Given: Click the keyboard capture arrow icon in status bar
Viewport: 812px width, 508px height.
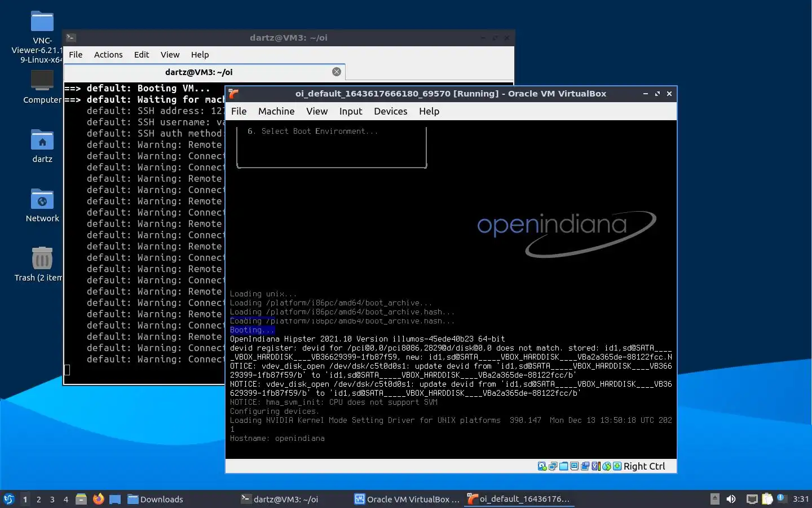Looking at the screenshot, I should (617, 466).
